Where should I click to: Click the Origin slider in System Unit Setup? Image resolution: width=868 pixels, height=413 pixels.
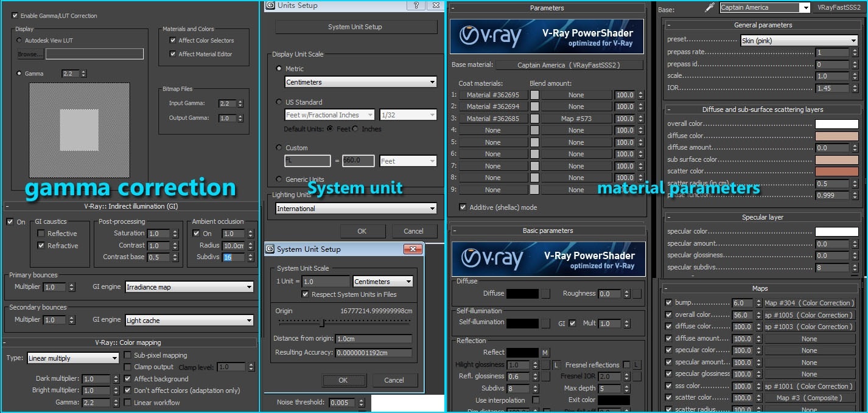[344, 323]
